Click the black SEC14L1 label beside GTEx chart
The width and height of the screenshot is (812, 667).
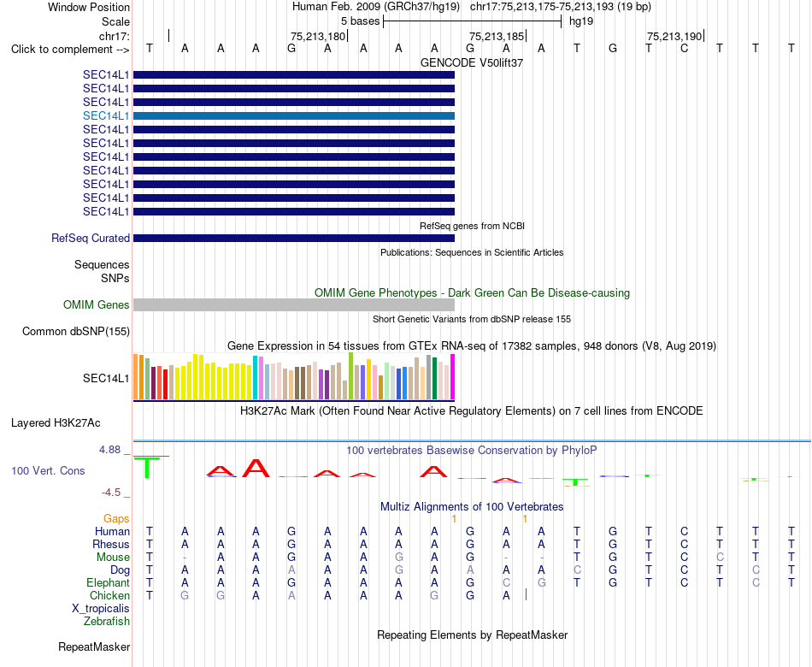click(106, 378)
